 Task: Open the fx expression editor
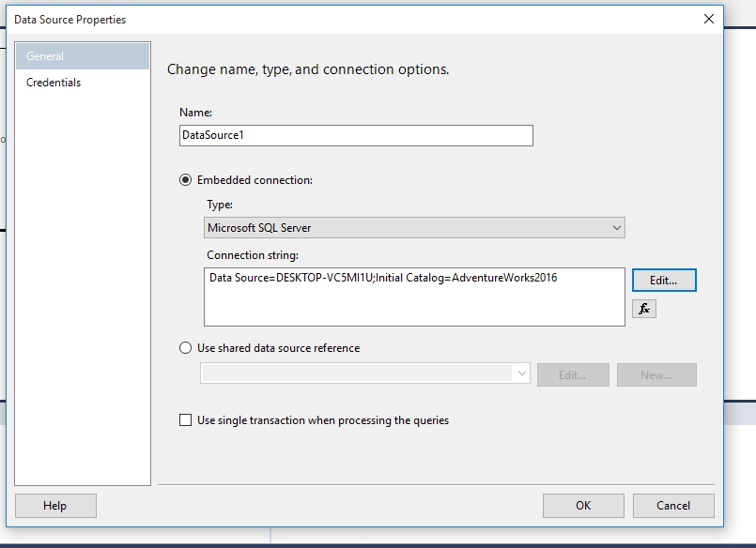[x=644, y=309]
